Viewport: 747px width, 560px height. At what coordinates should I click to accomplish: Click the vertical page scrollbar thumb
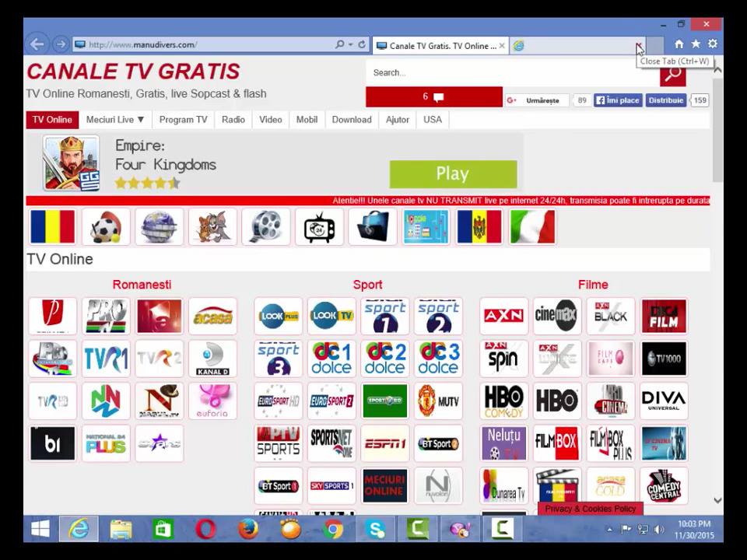[x=718, y=130]
